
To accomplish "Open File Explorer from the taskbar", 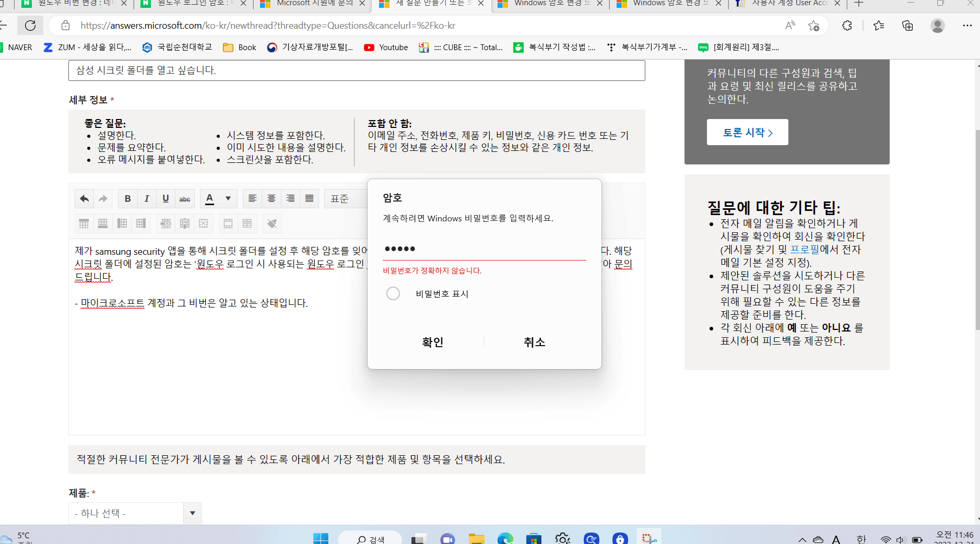I will click(x=476, y=539).
